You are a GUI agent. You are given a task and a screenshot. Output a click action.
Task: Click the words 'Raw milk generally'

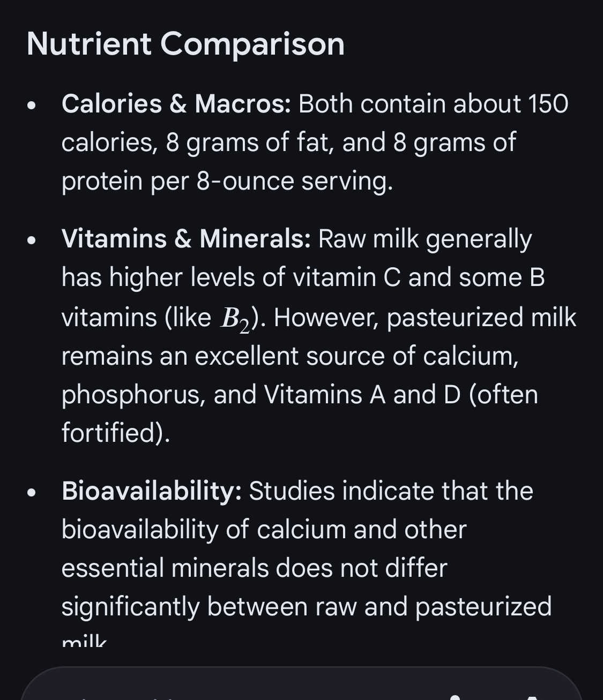[x=425, y=238]
